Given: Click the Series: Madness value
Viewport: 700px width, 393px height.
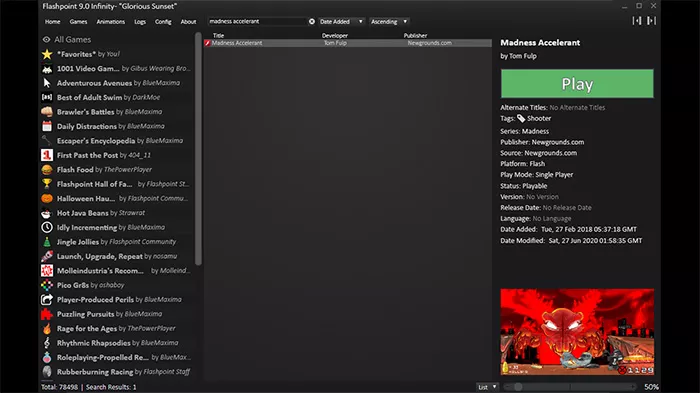Looking at the screenshot, I should pos(535,131).
